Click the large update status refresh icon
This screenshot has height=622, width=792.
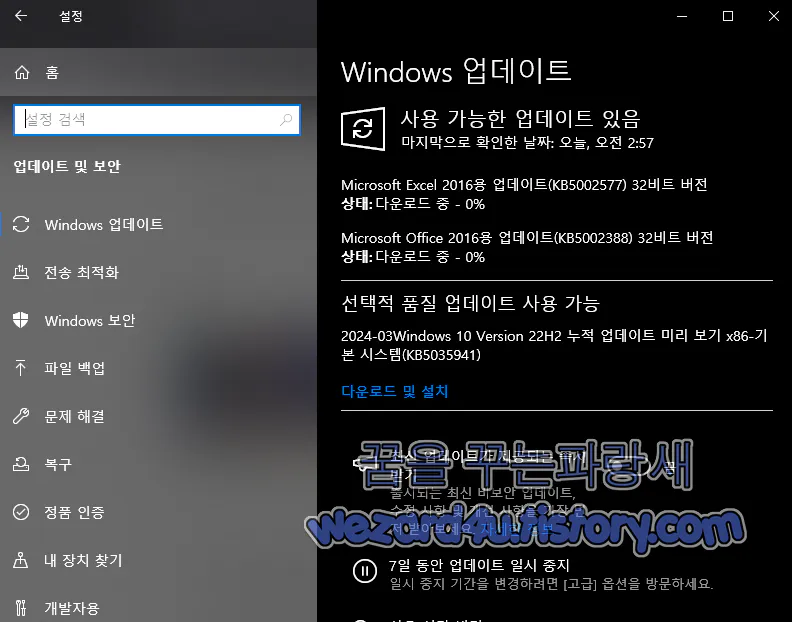pyautogui.click(x=363, y=129)
